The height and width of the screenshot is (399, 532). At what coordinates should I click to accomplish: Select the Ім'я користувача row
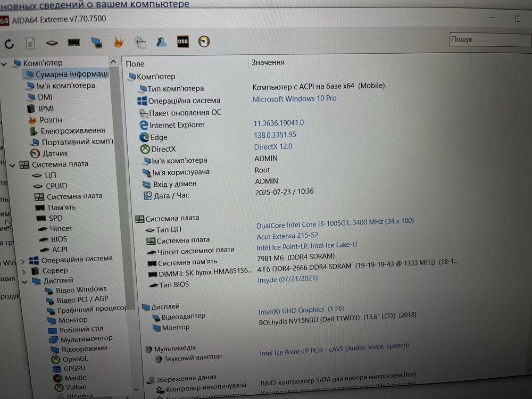point(176,173)
